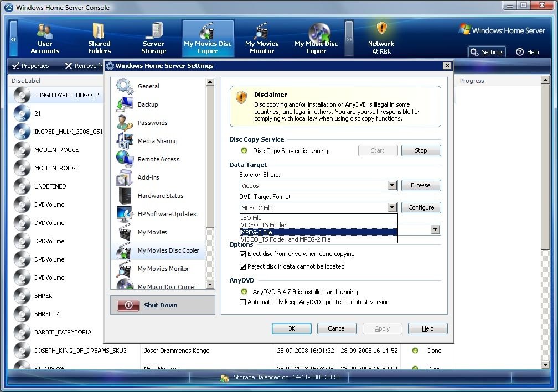
Task: Open the My Music Disc Copier console tab
Action: point(316,39)
